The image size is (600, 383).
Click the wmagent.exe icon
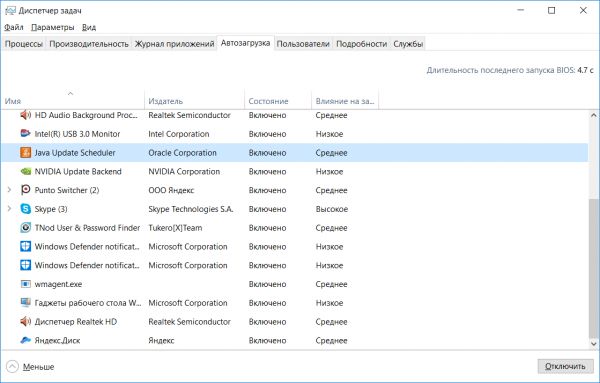[x=25, y=284]
